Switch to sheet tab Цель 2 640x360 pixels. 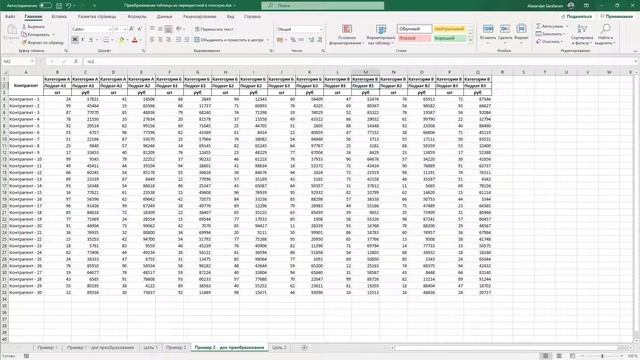(279, 348)
